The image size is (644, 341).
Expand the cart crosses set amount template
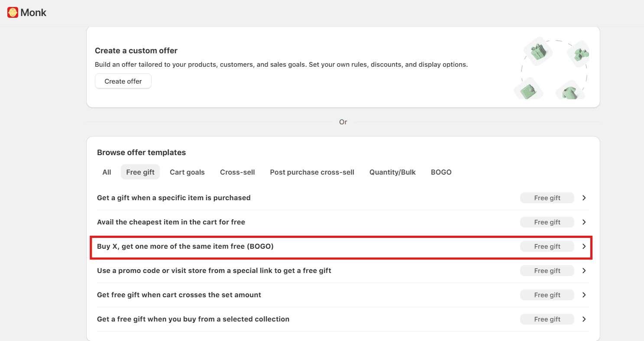tap(584, 295)
